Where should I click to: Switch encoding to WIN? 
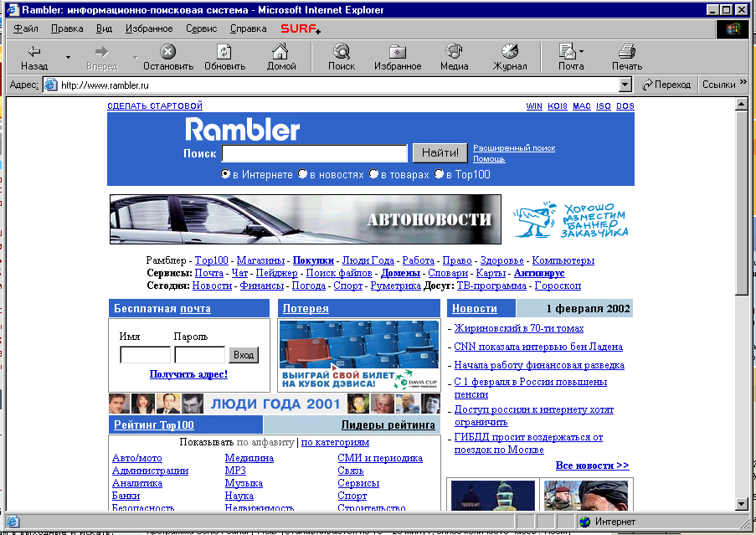point(534,106)
